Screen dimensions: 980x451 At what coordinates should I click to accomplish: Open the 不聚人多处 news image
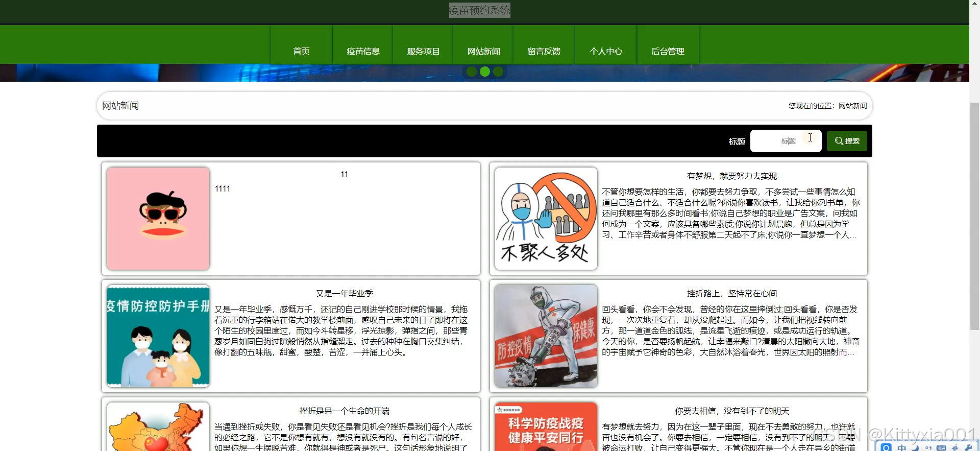tap(546, 219)
